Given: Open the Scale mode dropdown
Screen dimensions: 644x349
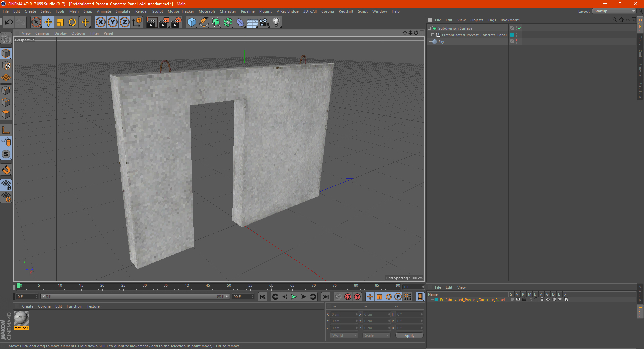Looking at the screenshot, I should tap(376, 335).
